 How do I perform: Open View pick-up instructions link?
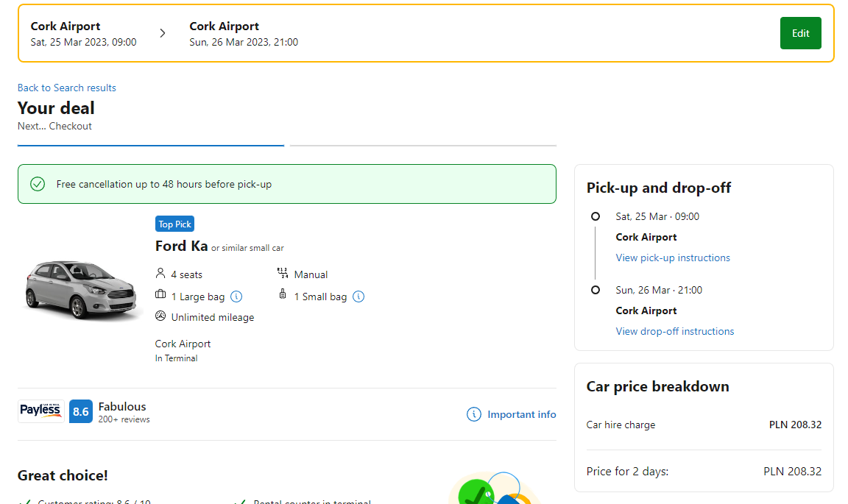[x=673, y=258]
